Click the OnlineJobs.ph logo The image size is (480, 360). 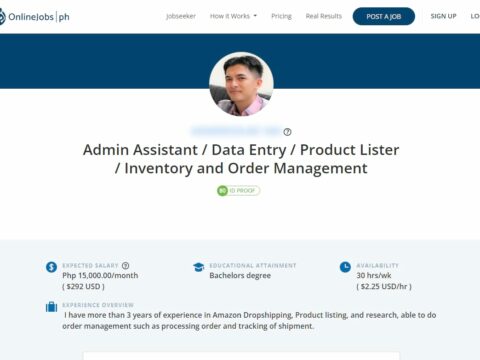point(35,16)
